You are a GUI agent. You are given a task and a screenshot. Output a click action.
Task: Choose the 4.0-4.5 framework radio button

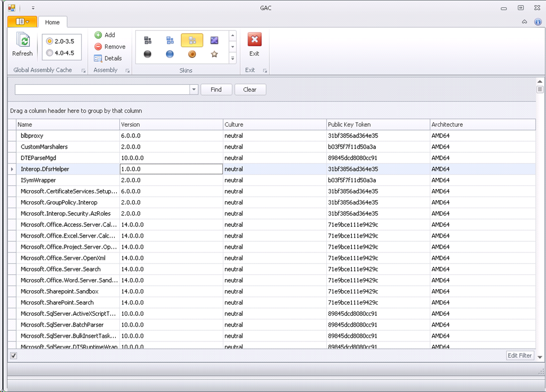pos(50,53)
